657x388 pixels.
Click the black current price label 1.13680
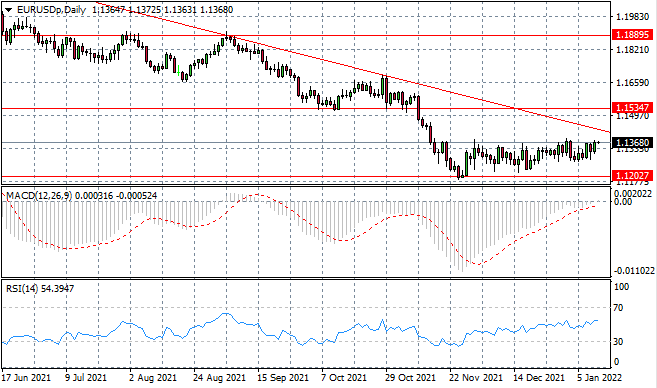[633, 143]
